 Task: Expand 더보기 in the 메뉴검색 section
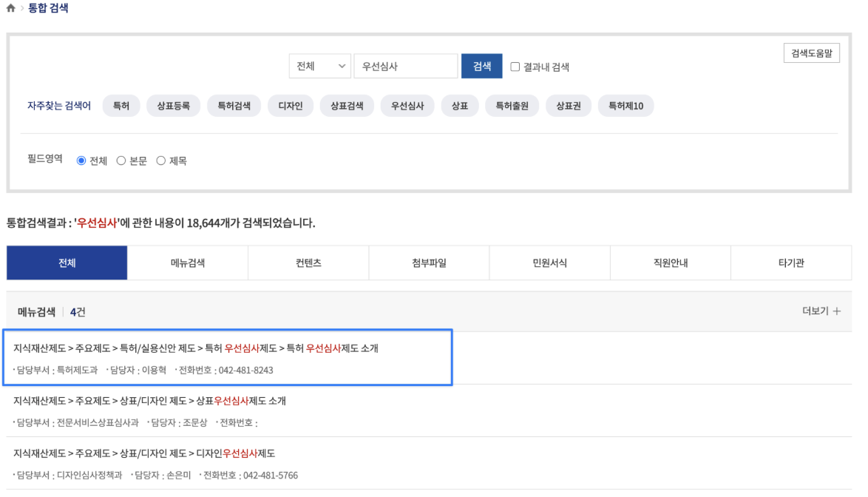(830, 311)
